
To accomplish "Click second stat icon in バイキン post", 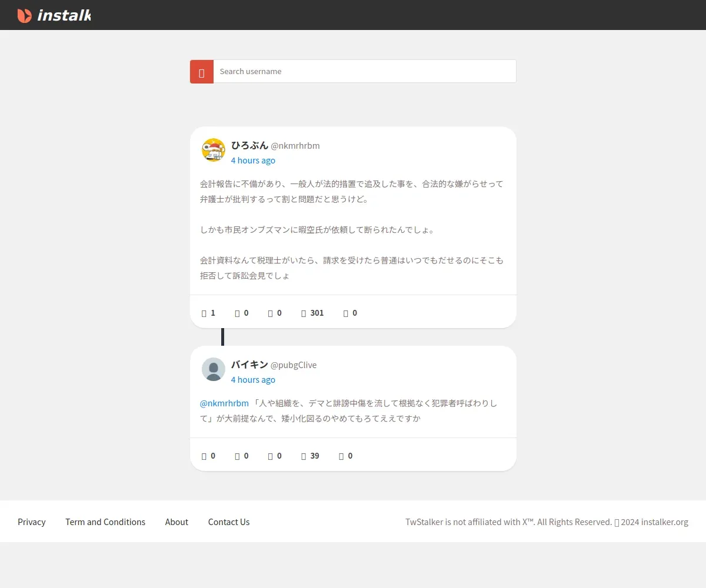I will coord(237,456).
